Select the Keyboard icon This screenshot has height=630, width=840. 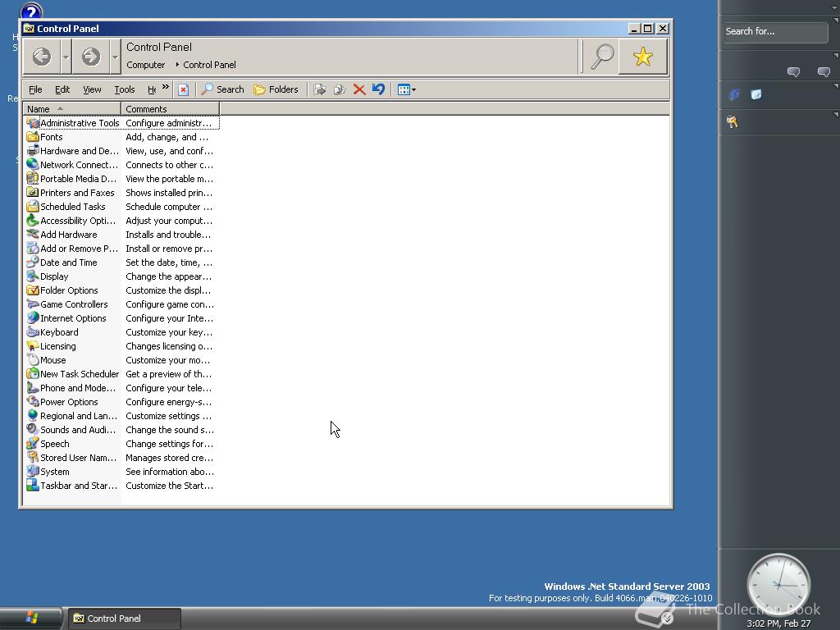[x=33, y=332]
